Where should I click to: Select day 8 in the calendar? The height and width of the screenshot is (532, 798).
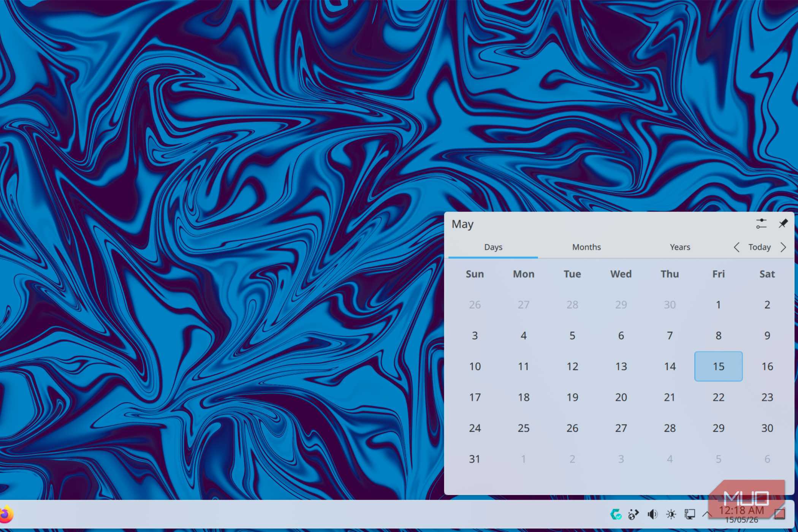(x=718, y=336)
